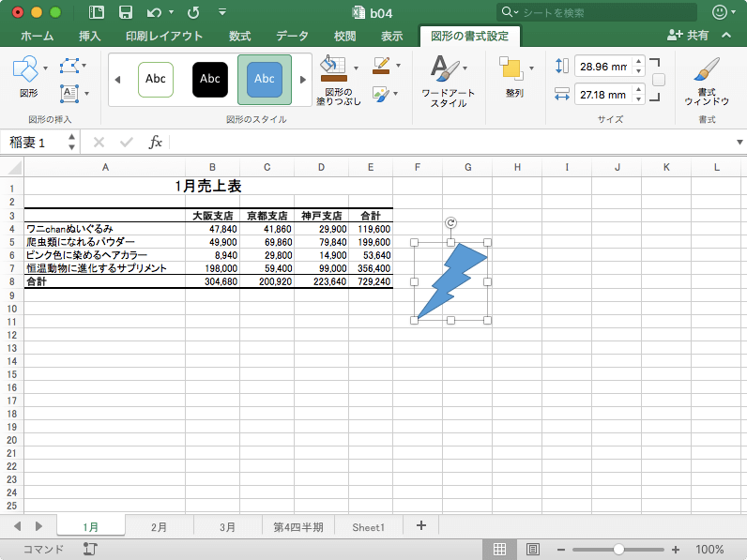Select the Sheet1 tab
Image resolution: width=747 pixels, height=560 pixels.
[x=368, y=527]
